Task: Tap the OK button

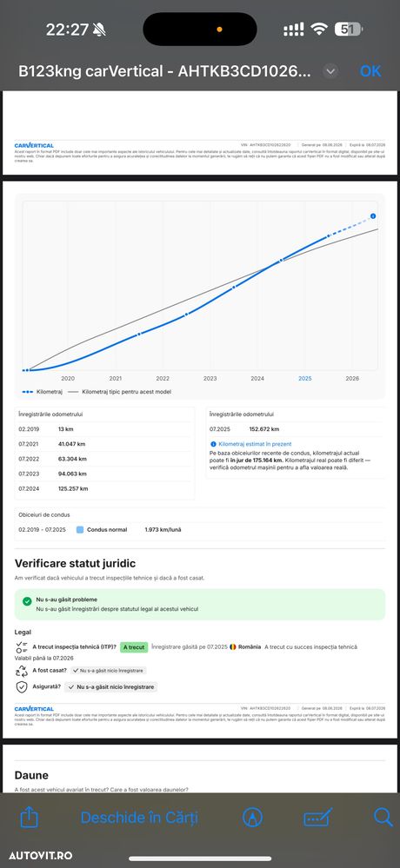Action: coord(370,71)
